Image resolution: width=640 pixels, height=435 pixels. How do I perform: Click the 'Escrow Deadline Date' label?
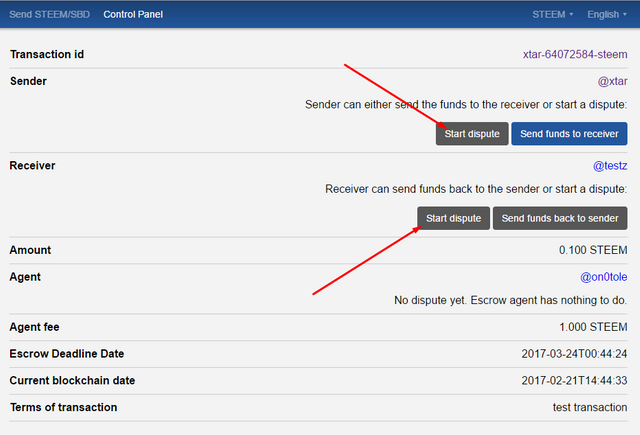67,354
